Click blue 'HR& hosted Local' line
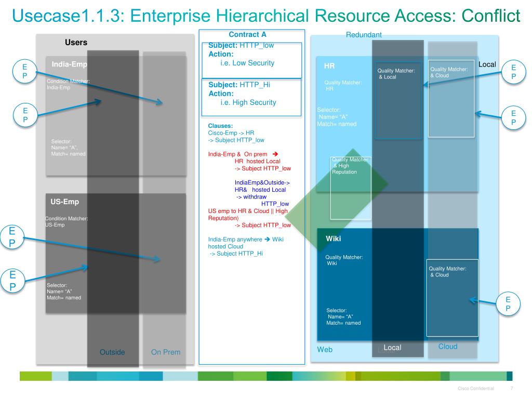This screenshot has height=399, width=532. pos(260,190)
